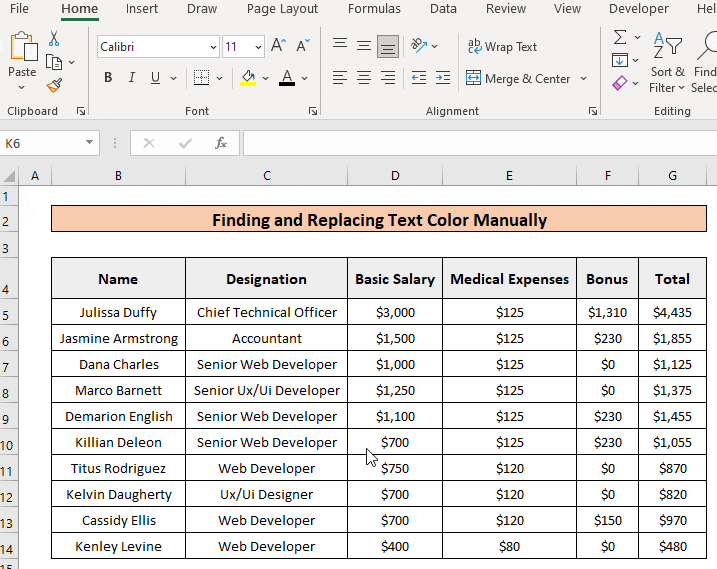Select the orange title cell
The width and height of the screenshot is (717, 569).
(x=379, y=219)
